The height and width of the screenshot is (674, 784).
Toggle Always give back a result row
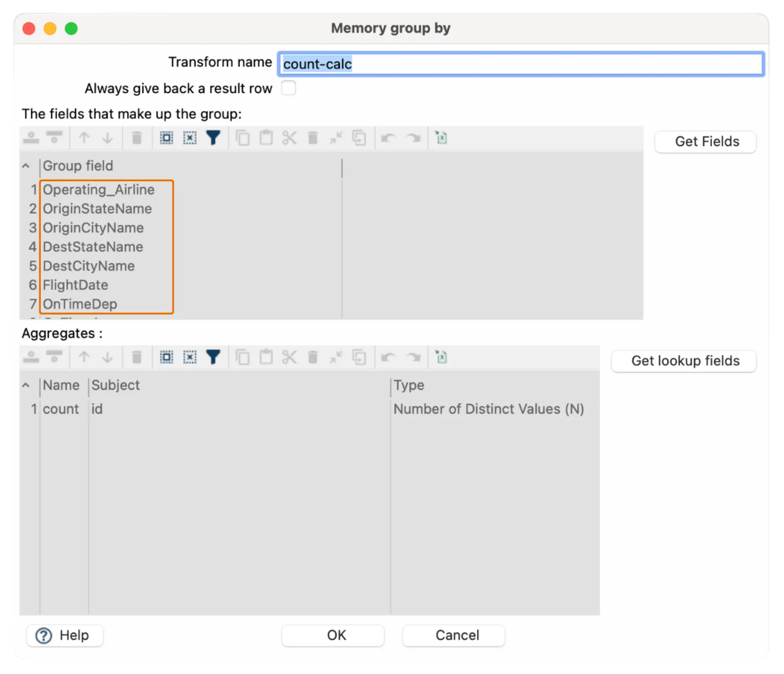coord(288,88)
